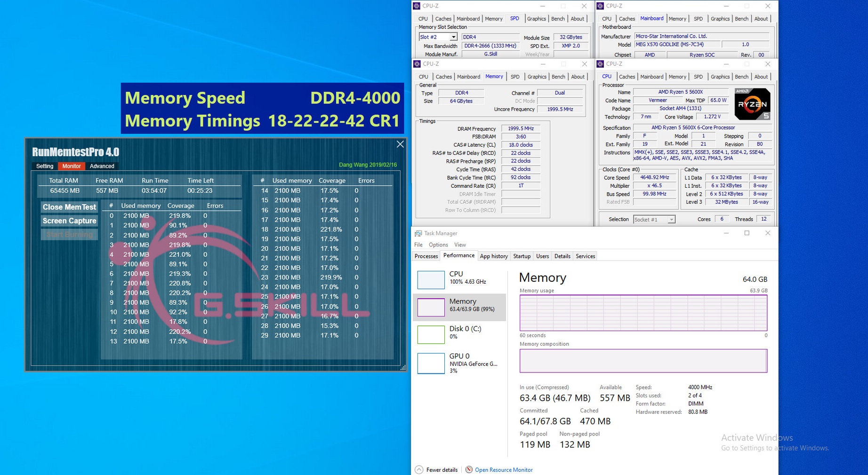Click the Ryzen 5 logo in CPU-Z
868x475 pixels.
752,104
